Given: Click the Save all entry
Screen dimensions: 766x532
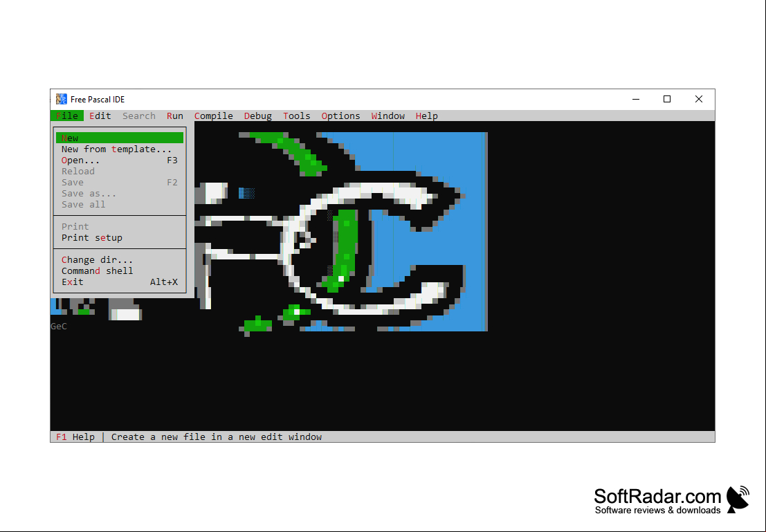Looking at the screenshot, I should [x=120, y=205].
